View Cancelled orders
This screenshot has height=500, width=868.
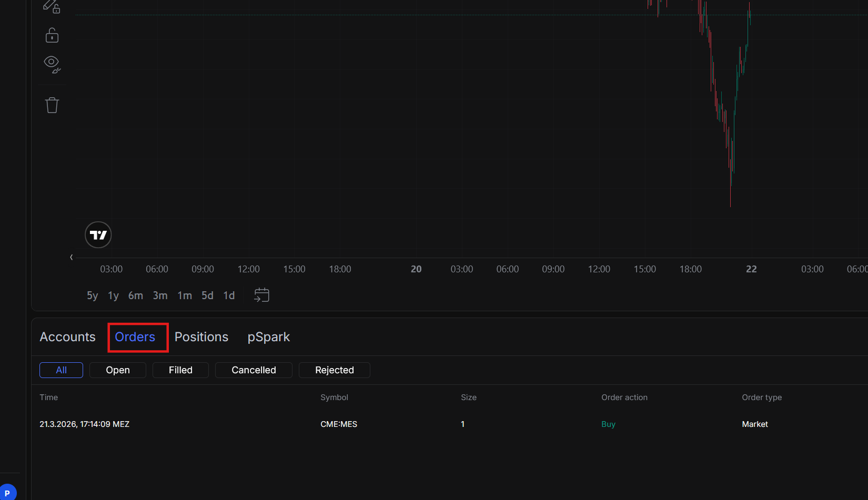[x=254, y=370]
